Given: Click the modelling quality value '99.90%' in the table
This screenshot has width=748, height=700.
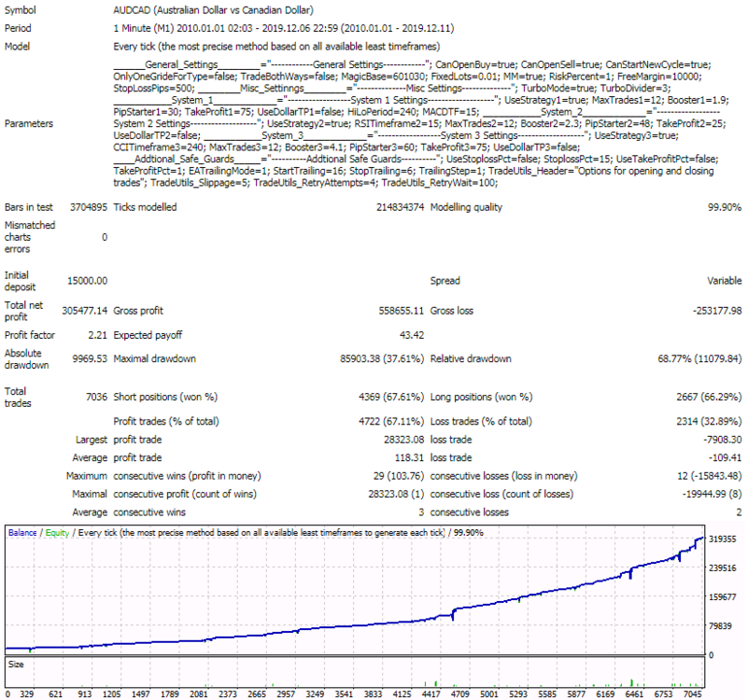Looking at the screenshot, I should click(x=725, y=207).
